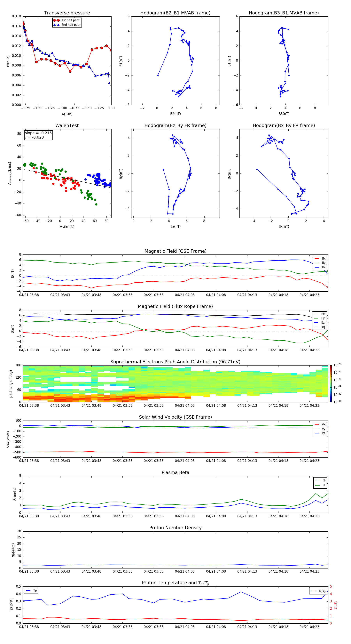Click the 'WalenTest' plot title

(x=67, y=125)
